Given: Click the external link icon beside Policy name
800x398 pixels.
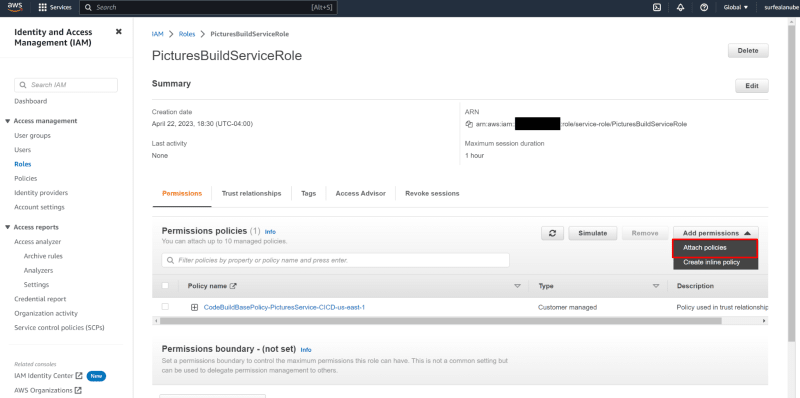Looking at the screenshot, I should 233,286.
